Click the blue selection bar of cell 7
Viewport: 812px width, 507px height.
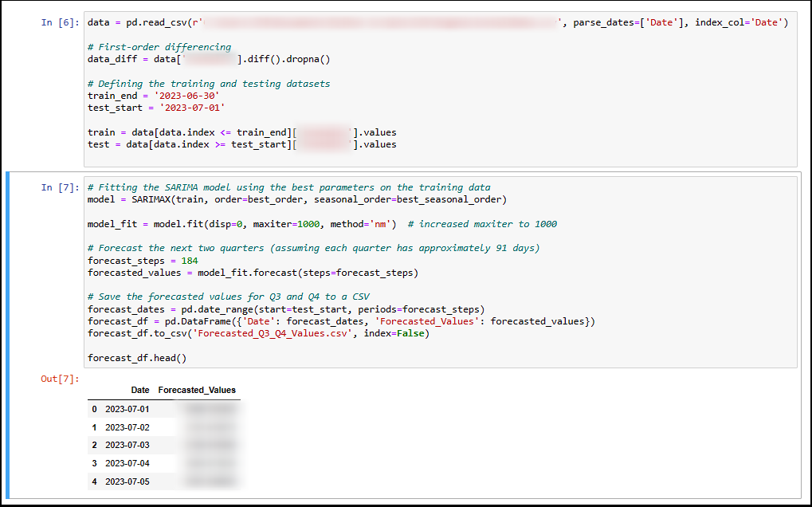point(7,335)
